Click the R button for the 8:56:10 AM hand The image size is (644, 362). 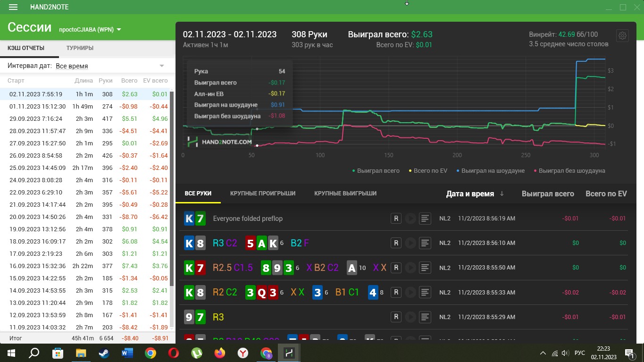coord(396,243)
